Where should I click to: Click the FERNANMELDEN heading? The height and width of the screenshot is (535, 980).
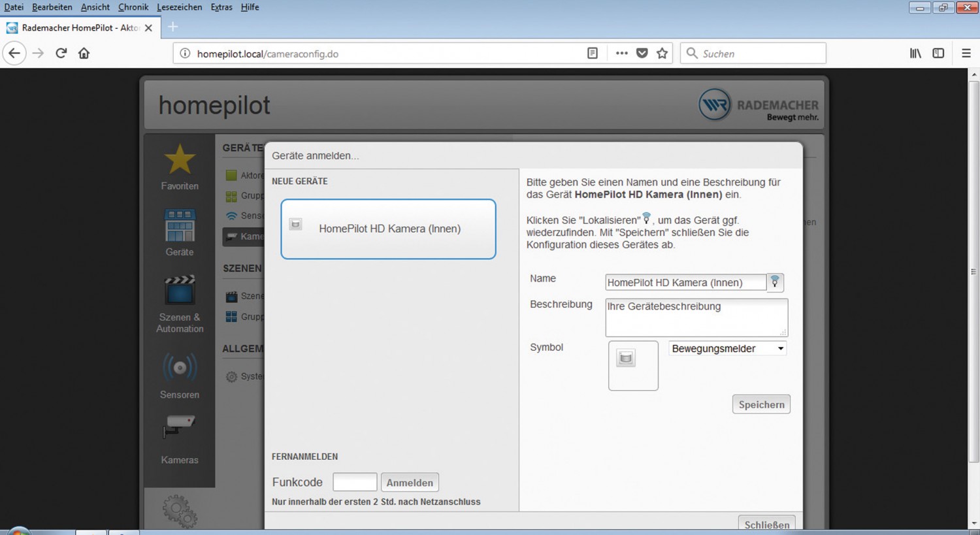coord(304,457)
